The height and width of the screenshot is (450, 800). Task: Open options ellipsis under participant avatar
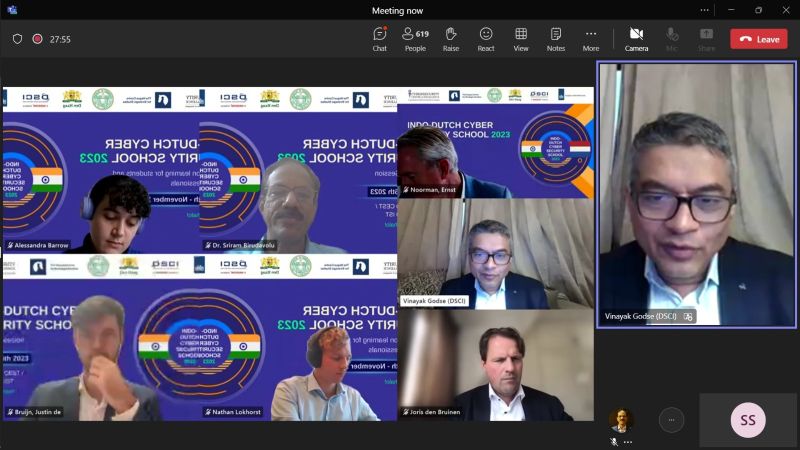coord(628,442)
